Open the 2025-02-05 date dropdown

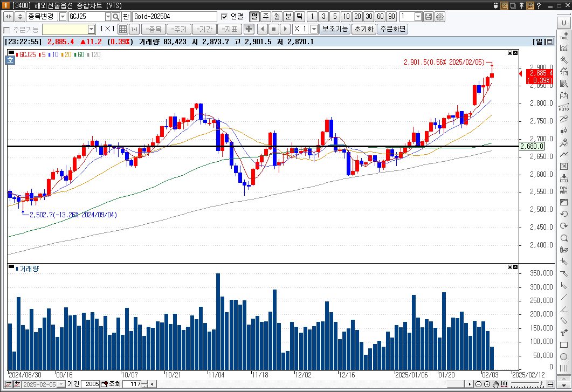tap(61, 384)
